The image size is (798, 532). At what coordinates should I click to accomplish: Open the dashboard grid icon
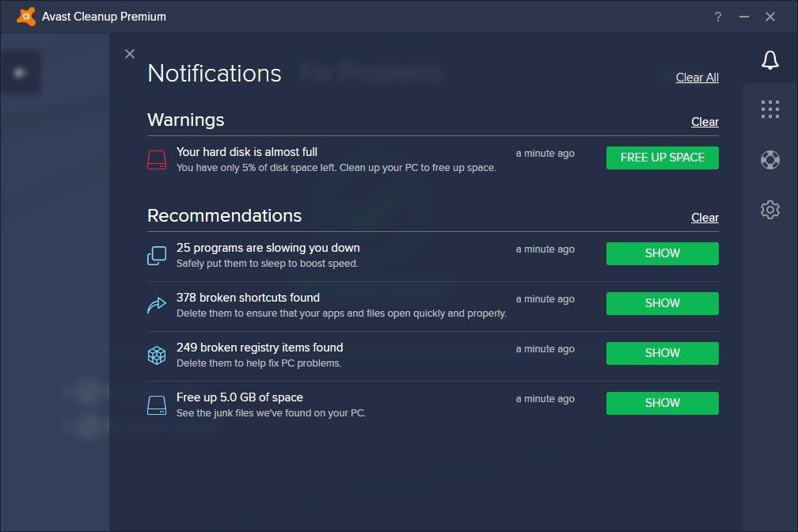click(x=769, y=109)
